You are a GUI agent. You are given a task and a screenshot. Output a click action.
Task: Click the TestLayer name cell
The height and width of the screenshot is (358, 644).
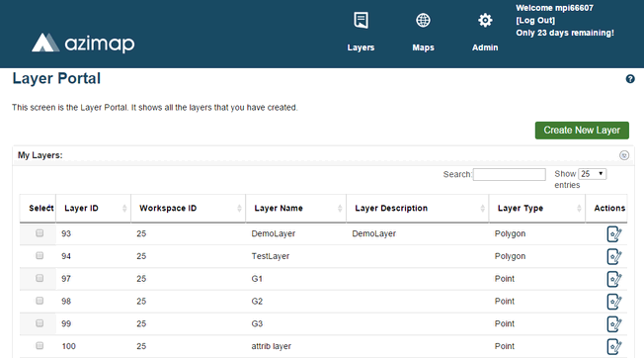coord(271,256)
